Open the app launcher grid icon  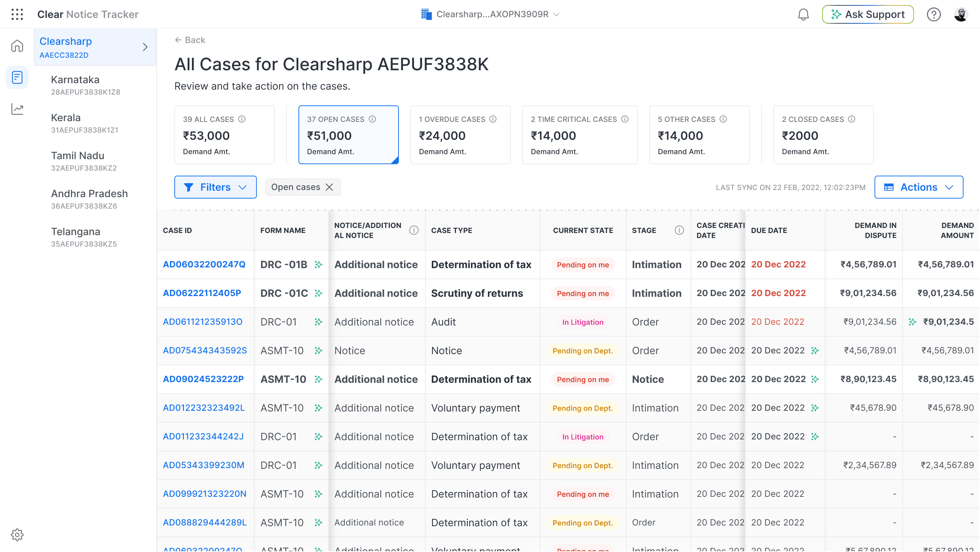point(17,14)
